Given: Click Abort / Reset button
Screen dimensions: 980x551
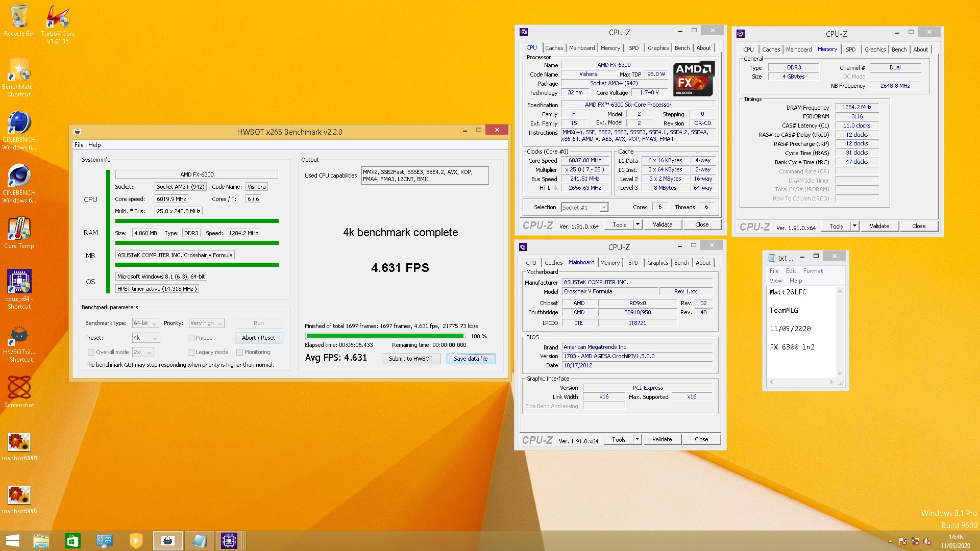Looking at the screenshot, I should (x=258, y=338).
